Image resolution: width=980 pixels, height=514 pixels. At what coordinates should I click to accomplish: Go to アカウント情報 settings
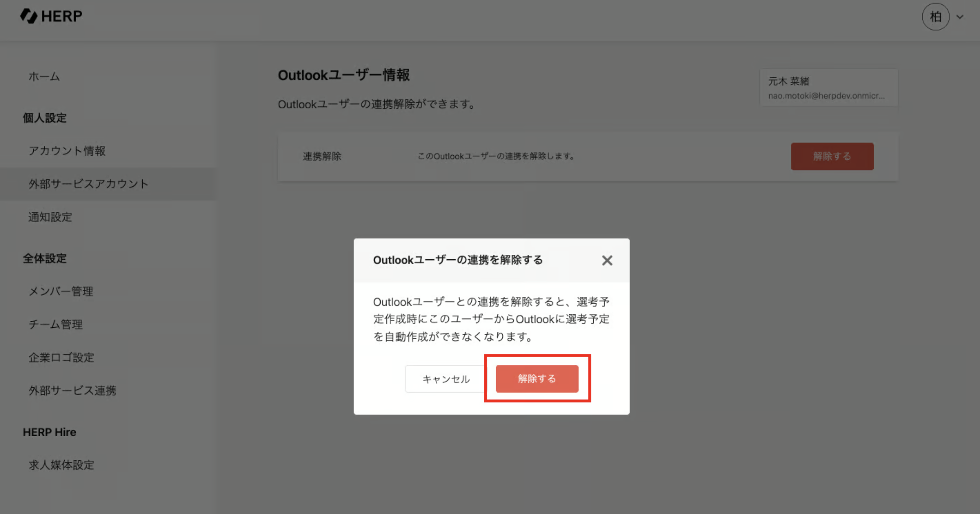(x=67, y=151)
